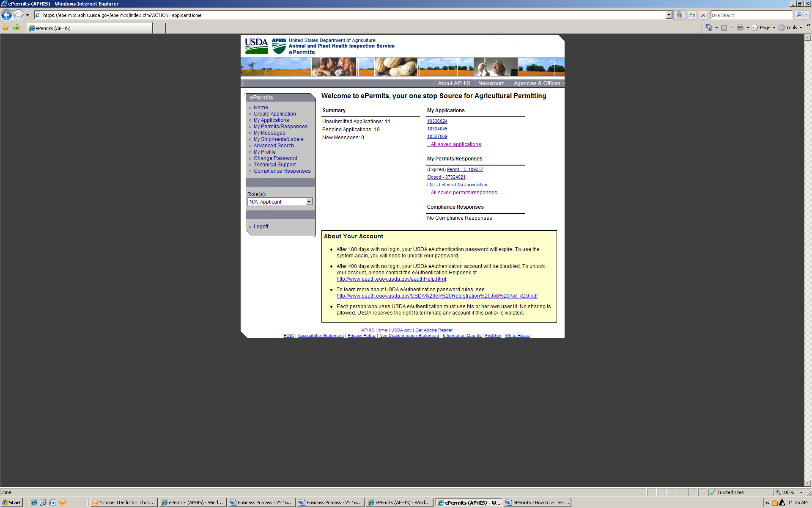The image size is (812, 508).
Task: Click the Windows Start button
Action: point(12,502)
